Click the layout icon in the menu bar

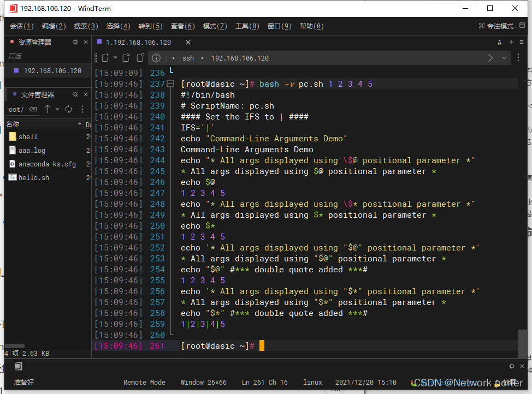coord(522,25)
